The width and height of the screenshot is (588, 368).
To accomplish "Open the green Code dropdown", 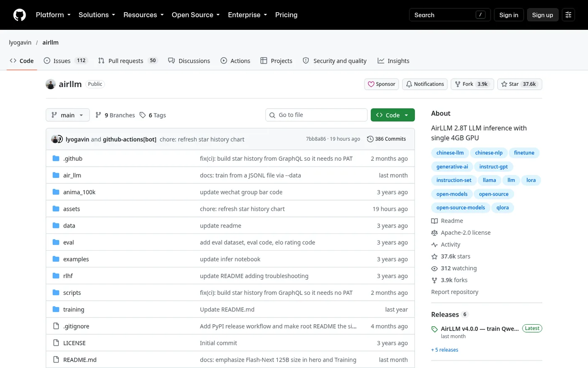I will 393,115.
